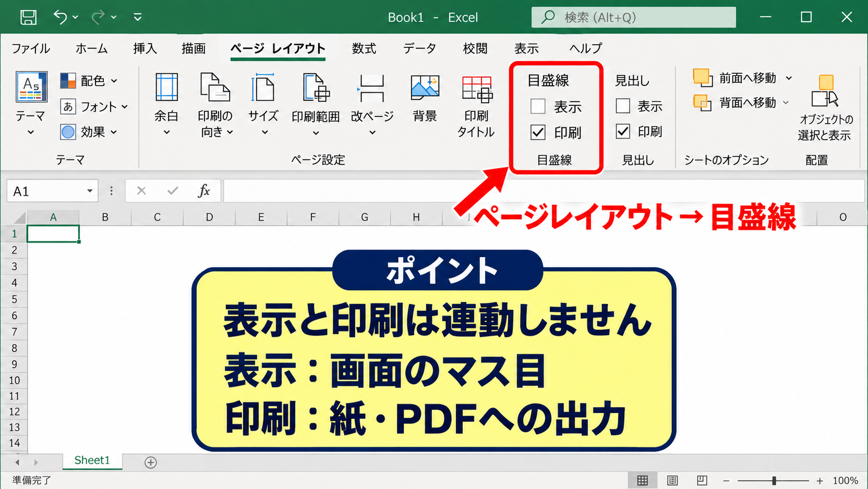Click the 100% zoom level
Image resolution: width=868 pixels, height=489 pixels.
(845, 481)
